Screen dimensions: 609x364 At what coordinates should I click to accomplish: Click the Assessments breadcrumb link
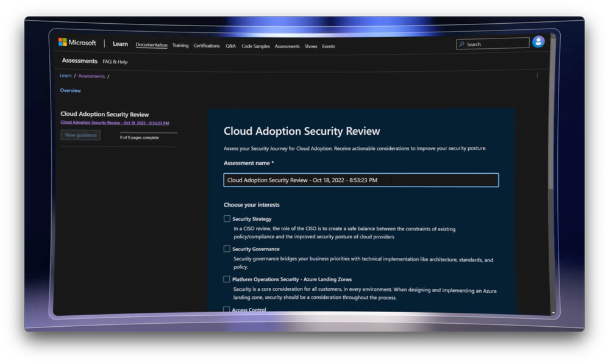pyautogui.click(x=91, y=76)
